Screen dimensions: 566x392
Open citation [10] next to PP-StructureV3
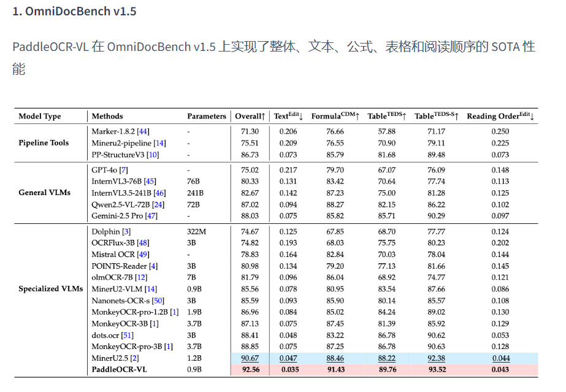point(153,155)
